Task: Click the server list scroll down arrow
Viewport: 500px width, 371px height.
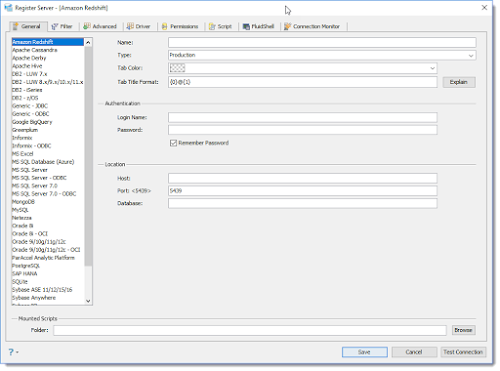Action: tap(88, 301)
